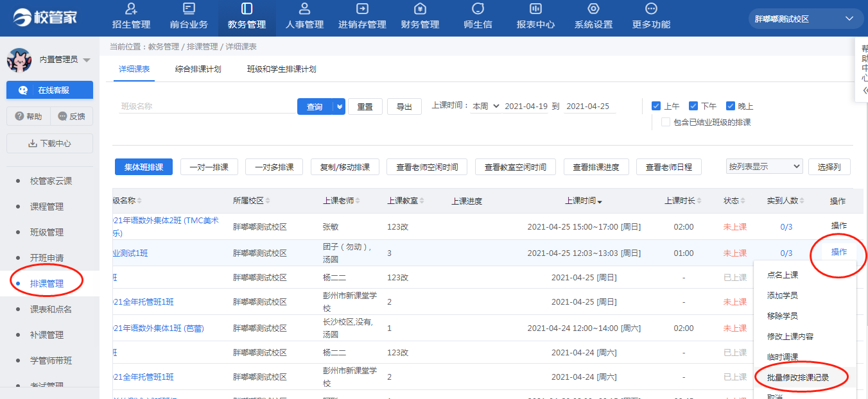This screenshot has height=399, width=868.
Task: Open the 财务管理 module icon
Action: point(420,9)
